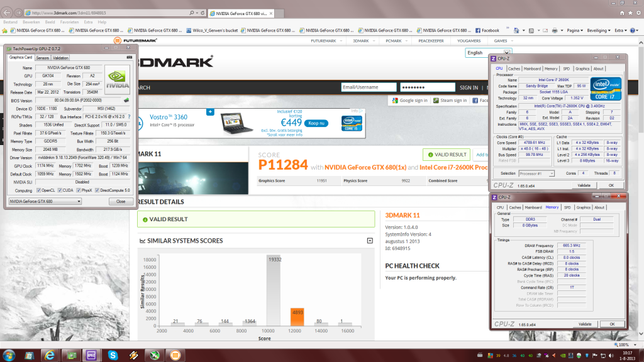Click the Action Center flag tray icon

pos(595,356)
